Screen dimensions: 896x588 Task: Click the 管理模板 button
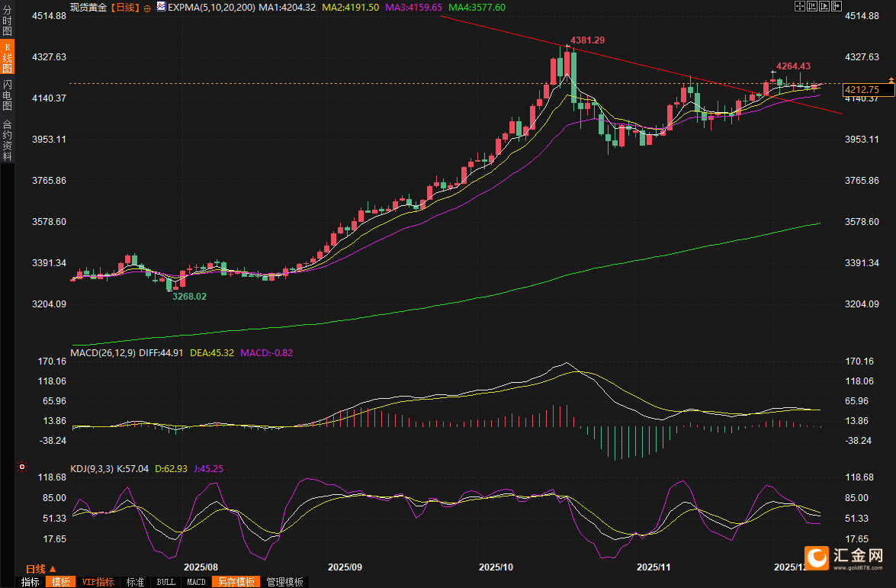point(284,582)
